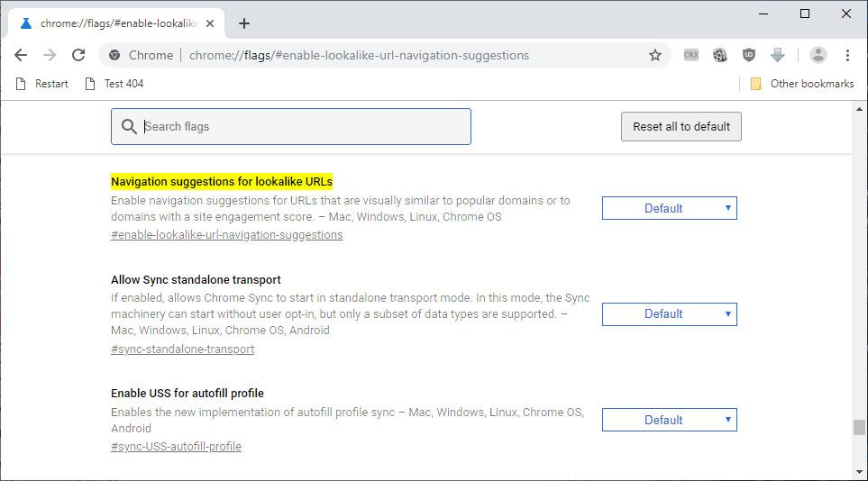Image resolution: width=868 pixels, height=481 pixels.
Task: Reload the flags page
Action: 78,55
